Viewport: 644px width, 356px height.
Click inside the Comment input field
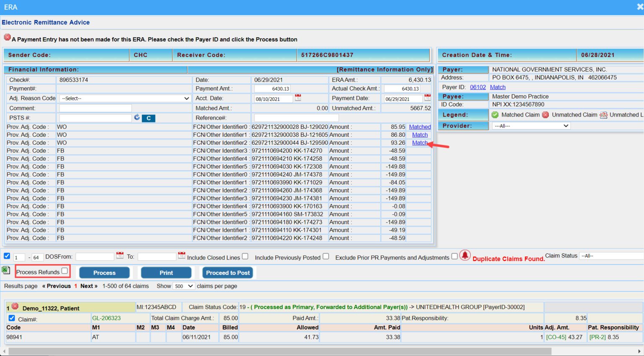click(x=95, y=108)
